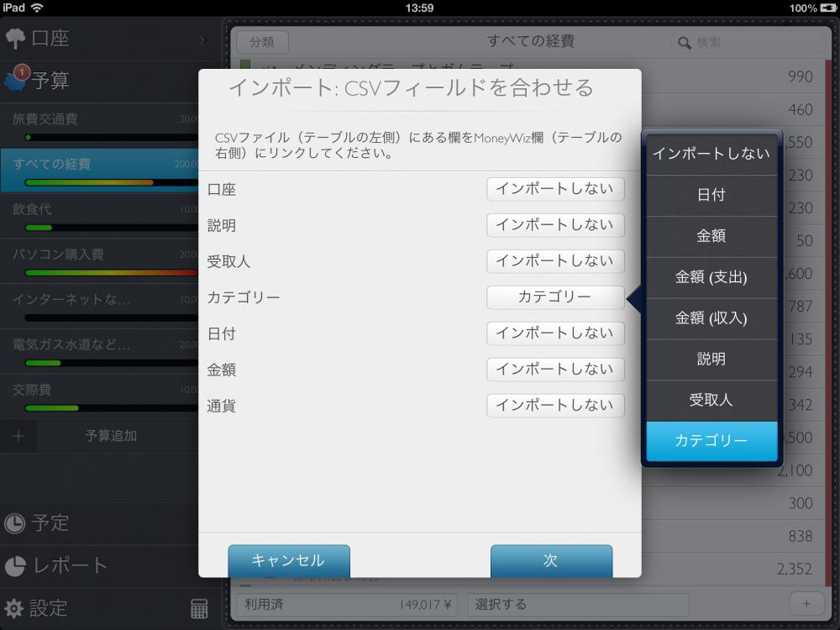Open the 金額 field mapping dropdown
840x630 pixels.
coord(555,370)
